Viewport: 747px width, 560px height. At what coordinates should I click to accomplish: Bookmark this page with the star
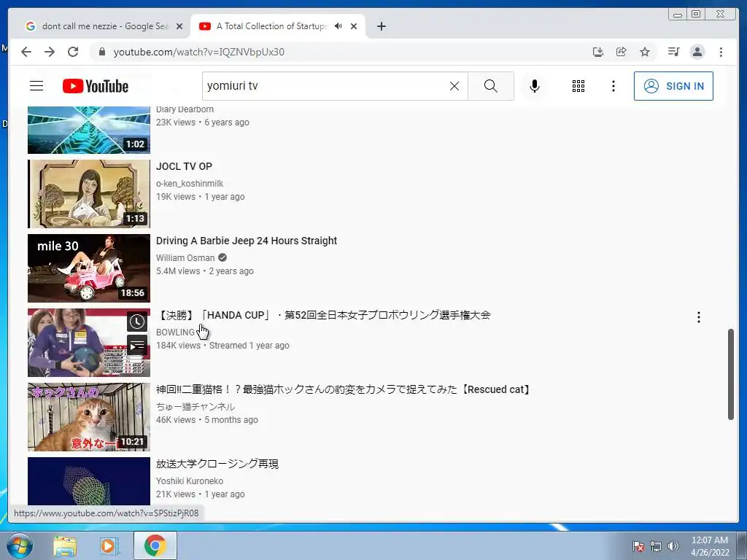tap(645, 52)
